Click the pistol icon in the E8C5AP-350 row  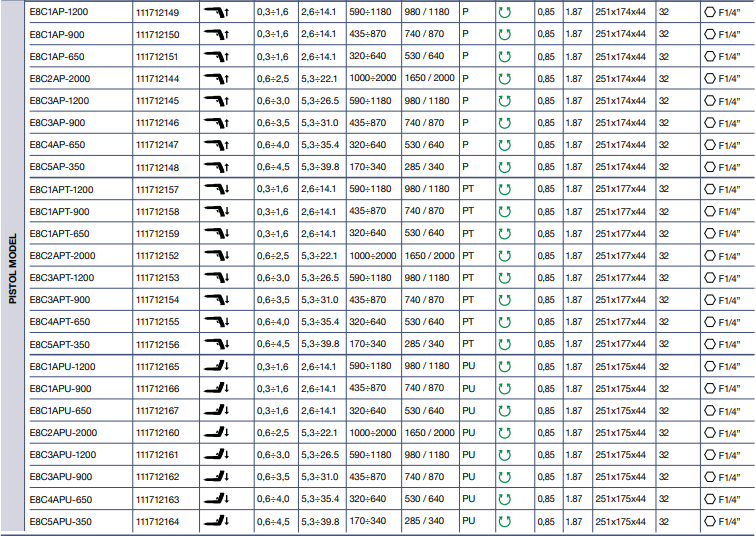point(216,167)
